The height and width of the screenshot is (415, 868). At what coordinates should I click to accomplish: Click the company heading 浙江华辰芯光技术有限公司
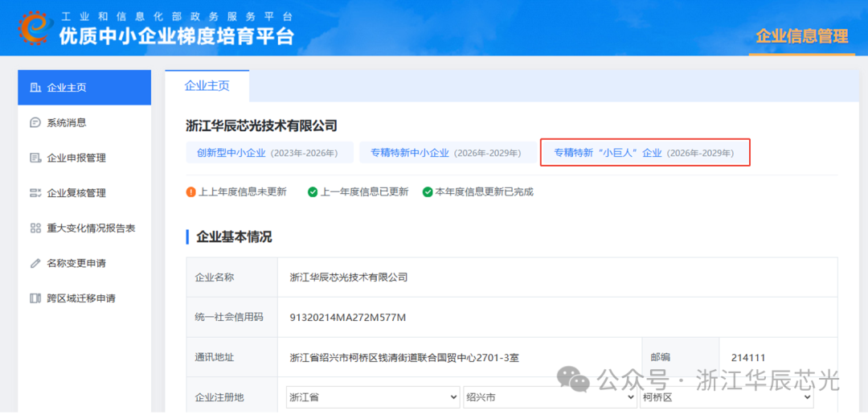coord(261,125)
